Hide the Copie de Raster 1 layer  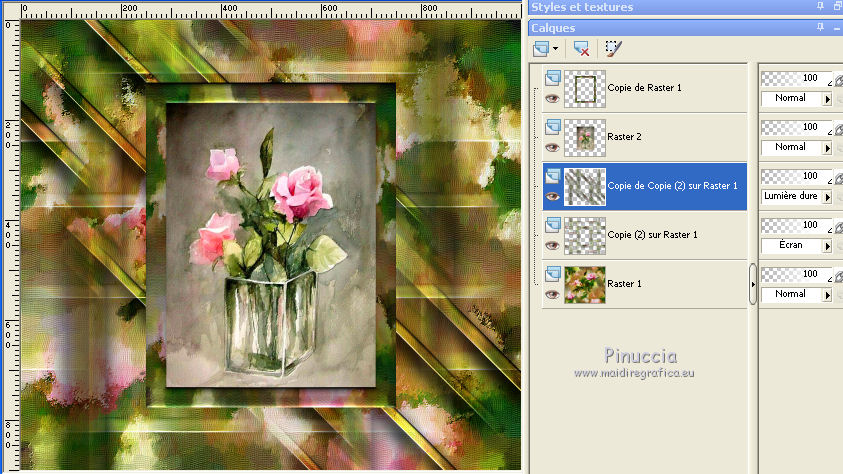click(x=552, y=99)
